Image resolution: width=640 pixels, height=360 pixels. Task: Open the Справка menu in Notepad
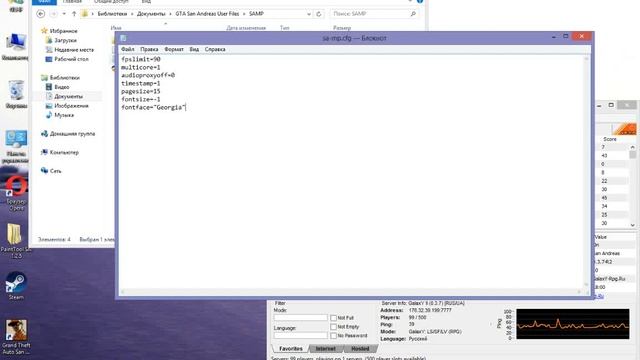coord(215,49)
